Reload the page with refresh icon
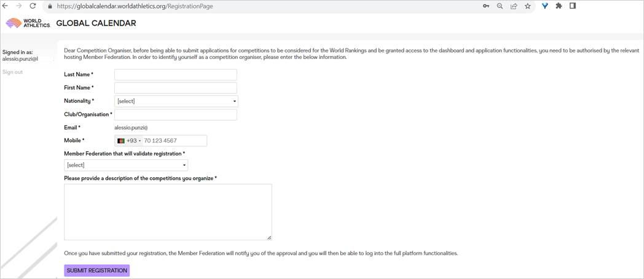The width and height of the screenshot is (644, 279). [x=33, y=6]
